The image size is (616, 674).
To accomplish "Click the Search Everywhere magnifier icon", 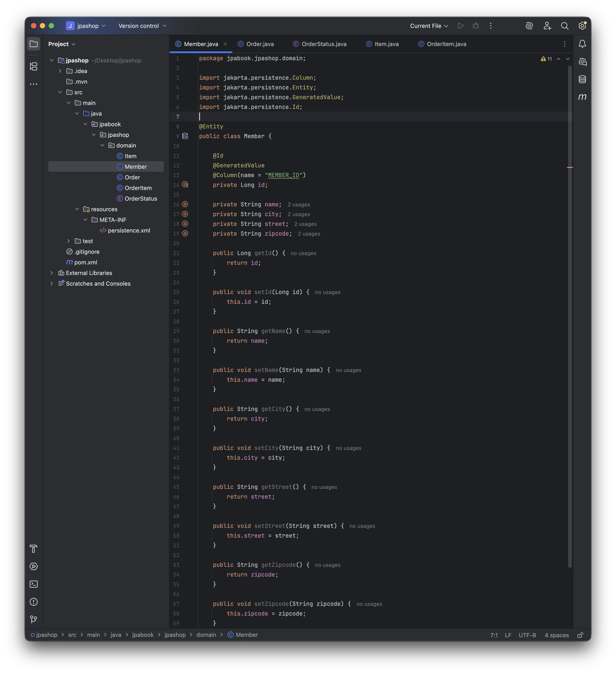I will pos(564,26).
